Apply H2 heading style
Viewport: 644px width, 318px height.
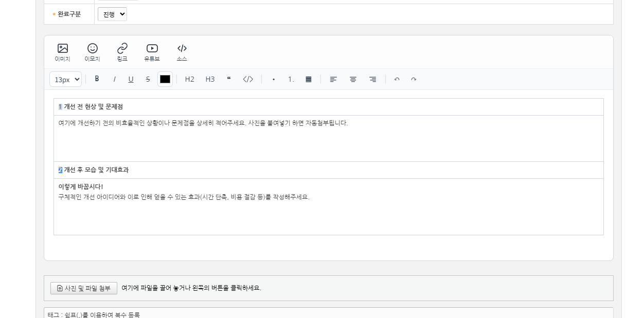click(x=190, y=79)
